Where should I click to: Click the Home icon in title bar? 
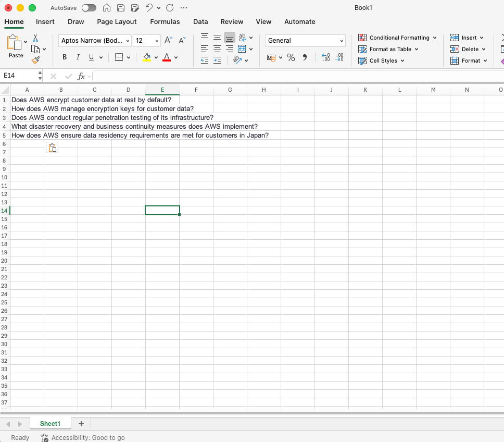(x=107, y=8)
